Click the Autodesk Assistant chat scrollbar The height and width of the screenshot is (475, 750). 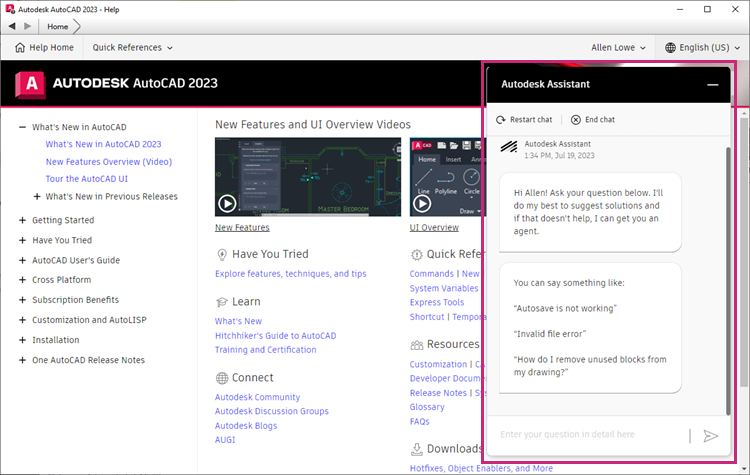tap(728, 281)
